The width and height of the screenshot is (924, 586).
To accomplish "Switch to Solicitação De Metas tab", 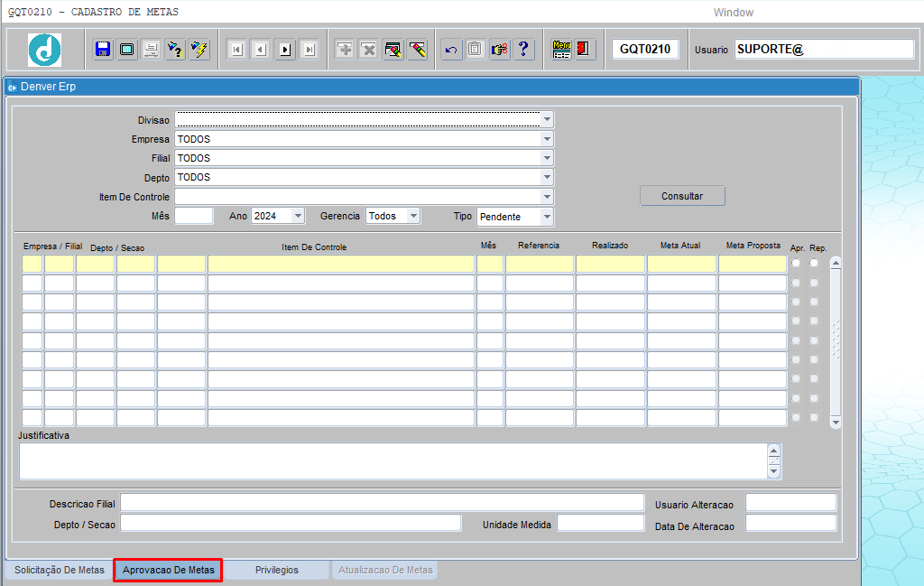I will point(60,570).
